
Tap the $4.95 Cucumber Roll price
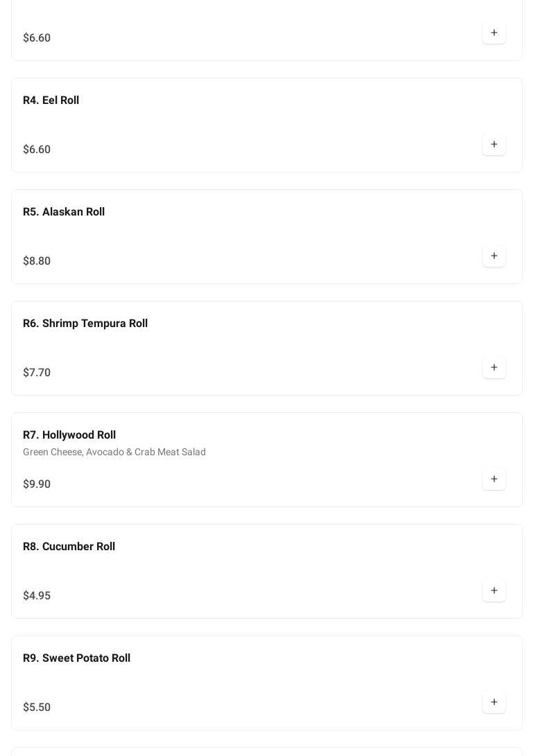(37, 596)
